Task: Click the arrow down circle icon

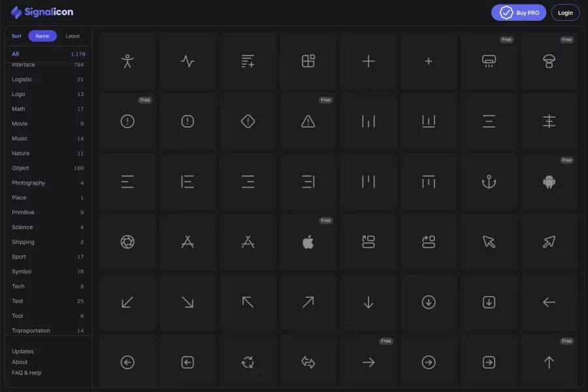Action: [x=429, y=302]
